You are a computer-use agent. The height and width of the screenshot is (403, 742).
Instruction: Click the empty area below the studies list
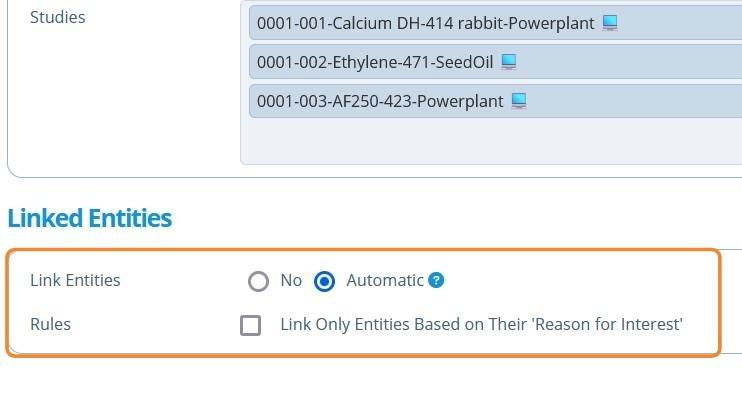490,142
